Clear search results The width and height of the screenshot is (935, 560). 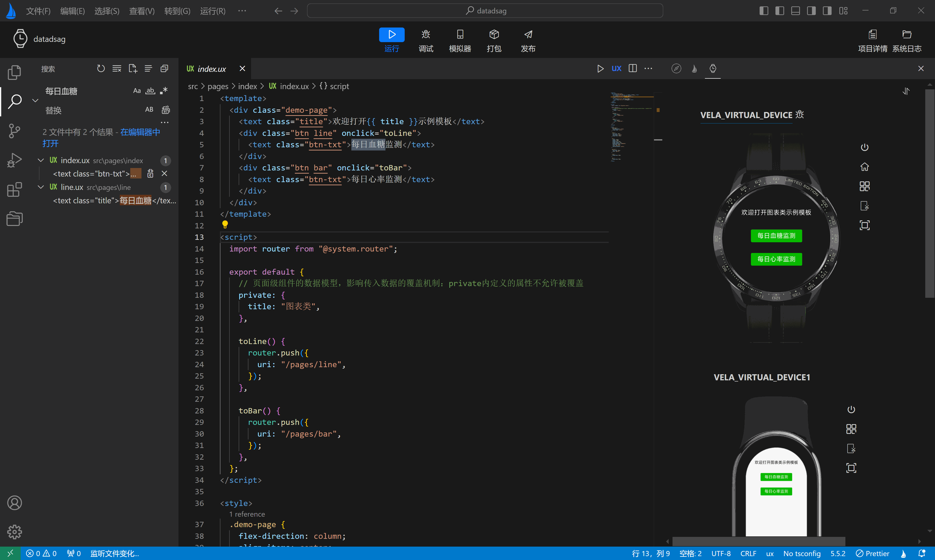pyautogui.click(x=117, y=69)
